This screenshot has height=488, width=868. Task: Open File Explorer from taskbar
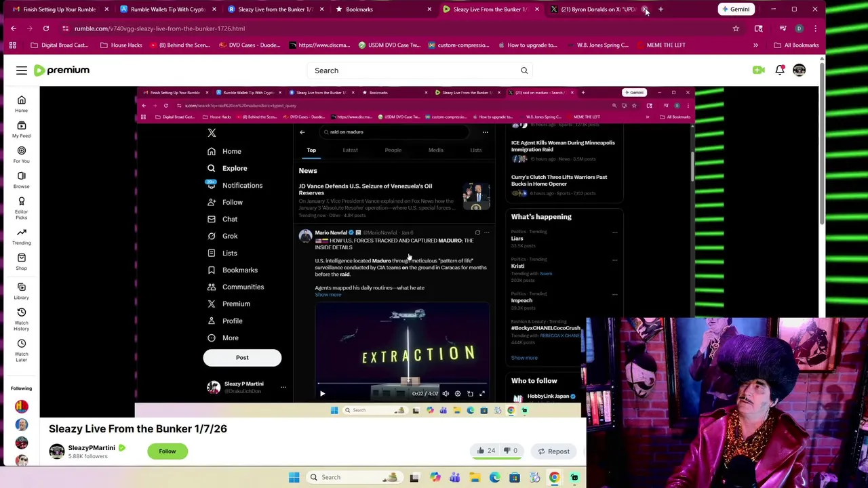pos(475,478)
